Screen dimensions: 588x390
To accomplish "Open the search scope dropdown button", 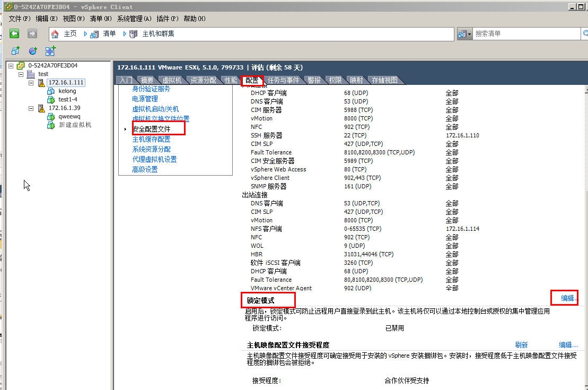I will 464,34.
